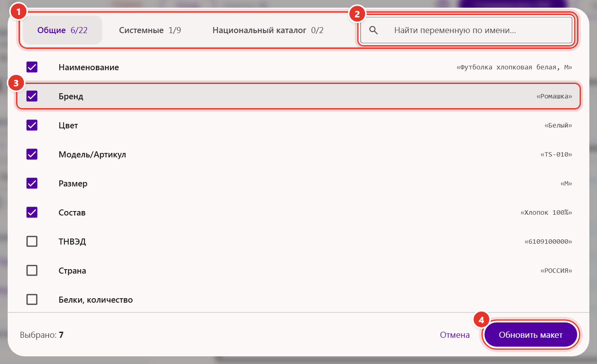Uncheck the Размер variable checkbox
This screenshot has width=597, height=364.
tap(32, 183)
